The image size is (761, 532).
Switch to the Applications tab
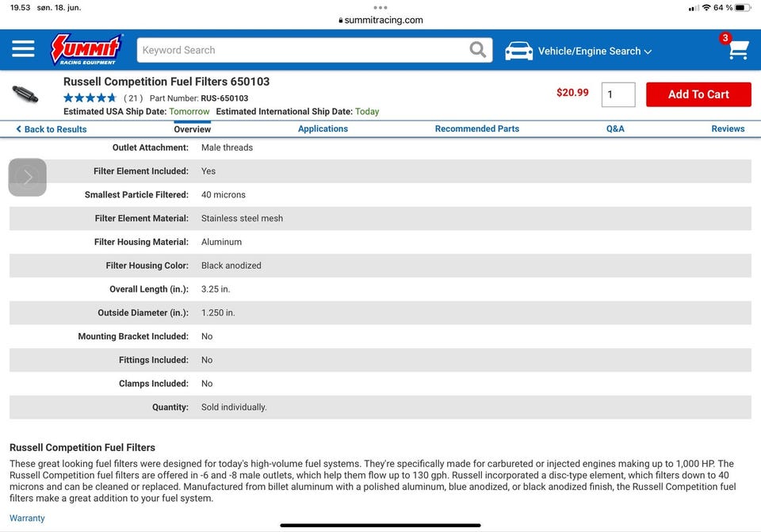[x=323, y=128]
